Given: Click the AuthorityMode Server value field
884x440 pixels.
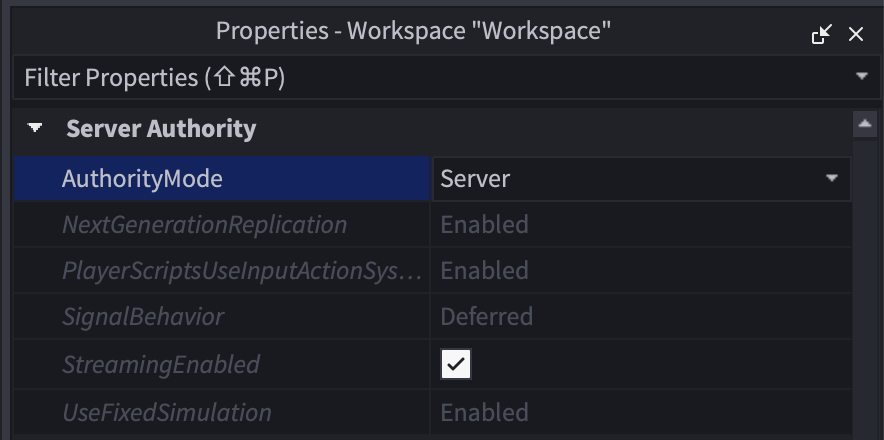Looking at the screenshot, I should [642, 179].
